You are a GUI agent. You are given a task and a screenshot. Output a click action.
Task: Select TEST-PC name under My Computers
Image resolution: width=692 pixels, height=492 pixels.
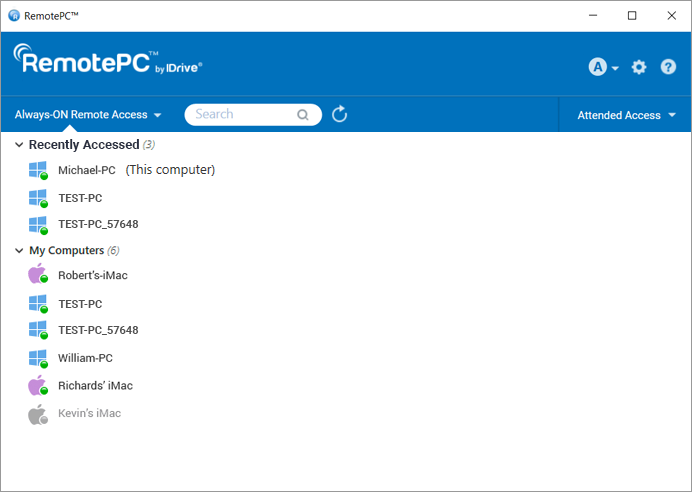tap(80, 304)
